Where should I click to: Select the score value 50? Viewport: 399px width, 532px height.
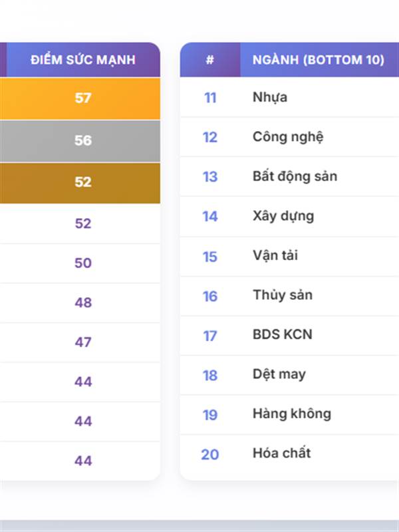coord(82,263)
